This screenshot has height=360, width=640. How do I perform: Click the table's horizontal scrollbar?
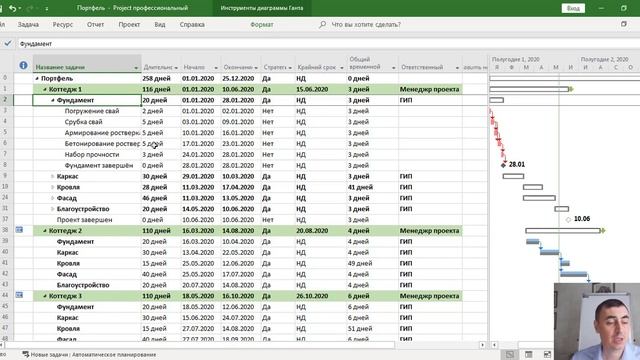(200, 345)
